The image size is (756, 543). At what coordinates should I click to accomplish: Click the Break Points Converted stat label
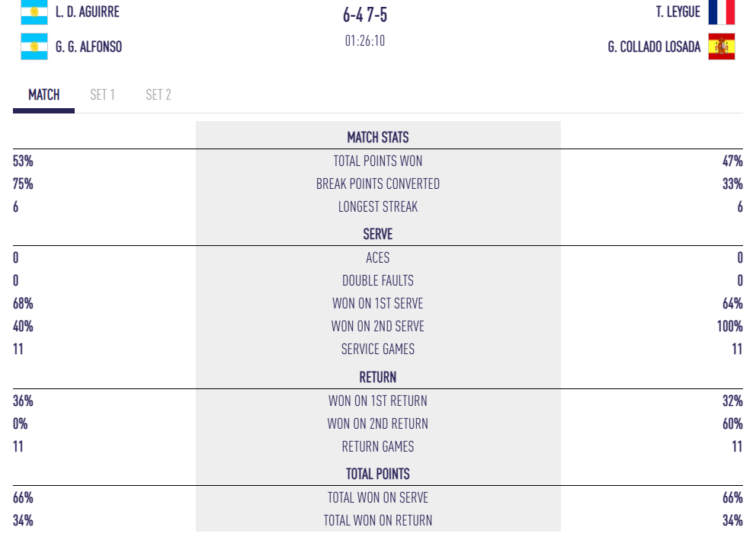click(378, 184)
